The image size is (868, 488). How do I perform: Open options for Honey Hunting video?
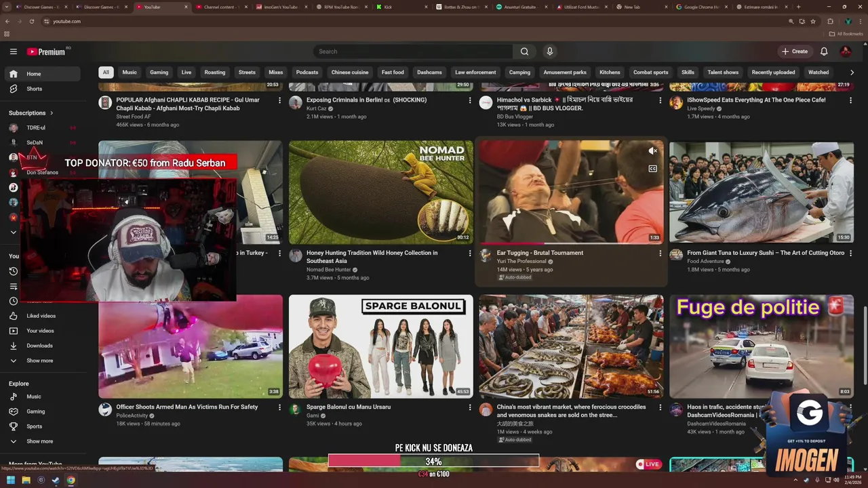click(469, 253)
